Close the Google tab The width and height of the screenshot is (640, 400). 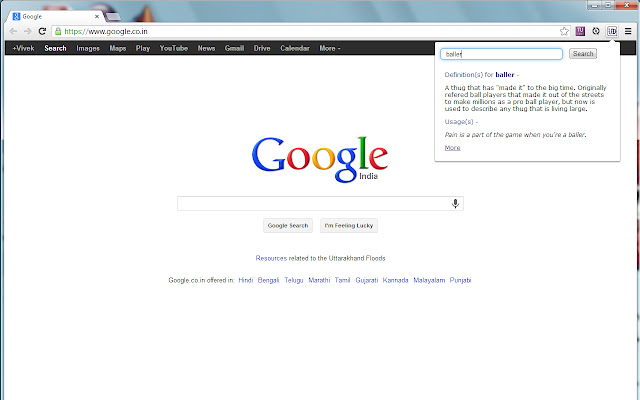[x=97, y=17]
